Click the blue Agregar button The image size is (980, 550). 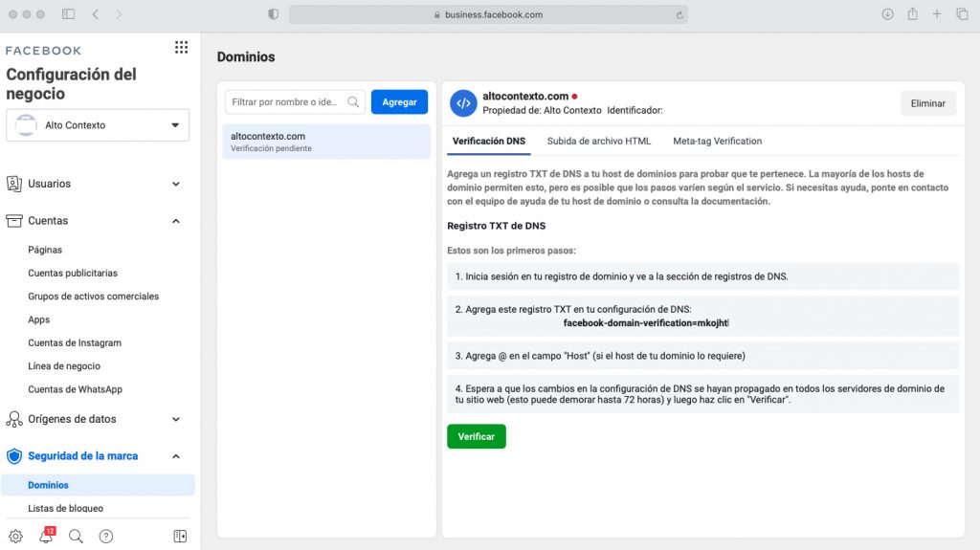pyautogui.click(x=399, y=102)
